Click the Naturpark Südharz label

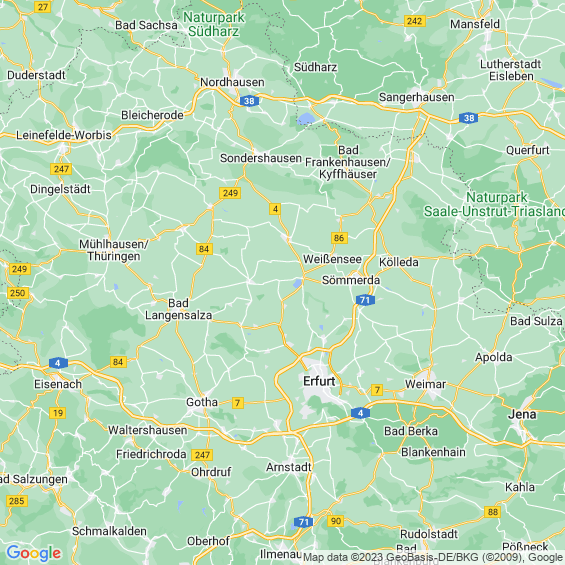tap(213, 24)
